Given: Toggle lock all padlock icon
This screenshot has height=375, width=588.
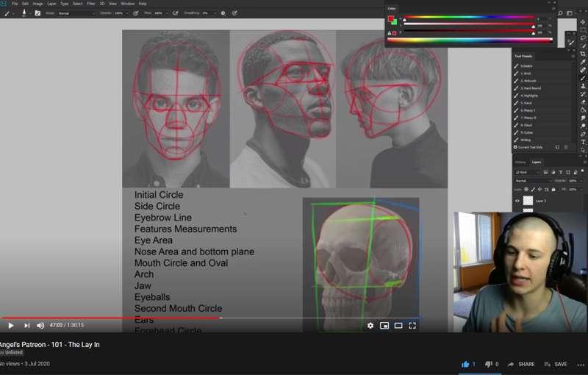Looking at the screenshot, I should [554, 190].
